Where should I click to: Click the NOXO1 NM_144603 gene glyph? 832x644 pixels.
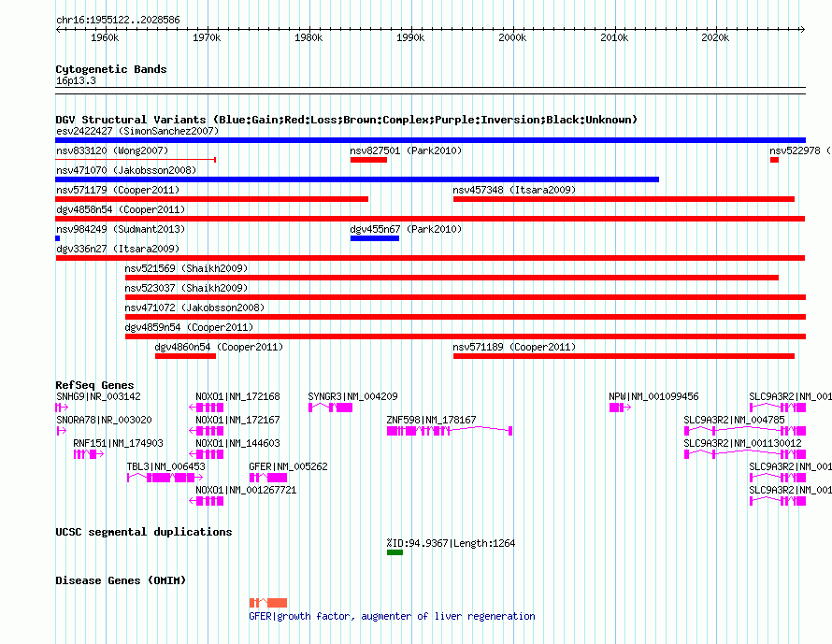tap(207, 454)
